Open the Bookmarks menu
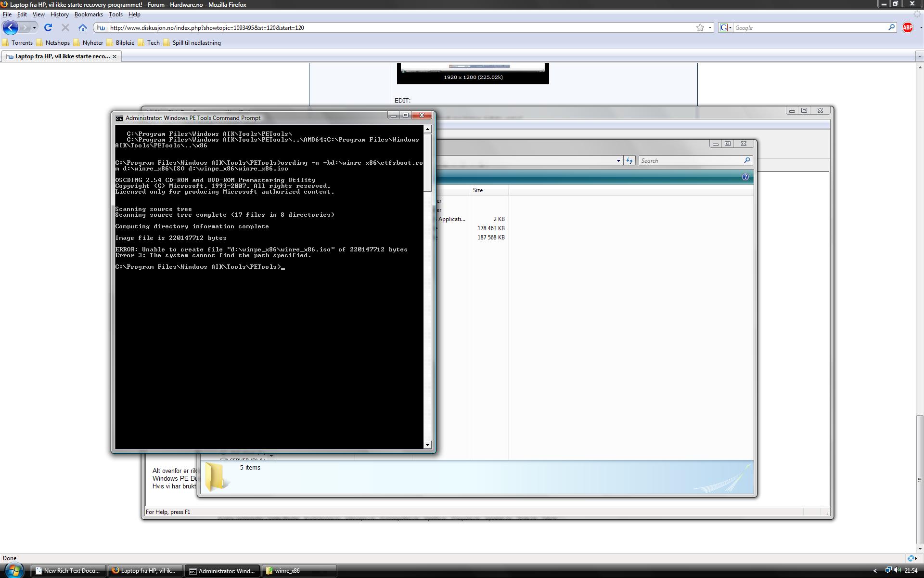The height and width of the screenshot is (578, 924). coord(89,14)
